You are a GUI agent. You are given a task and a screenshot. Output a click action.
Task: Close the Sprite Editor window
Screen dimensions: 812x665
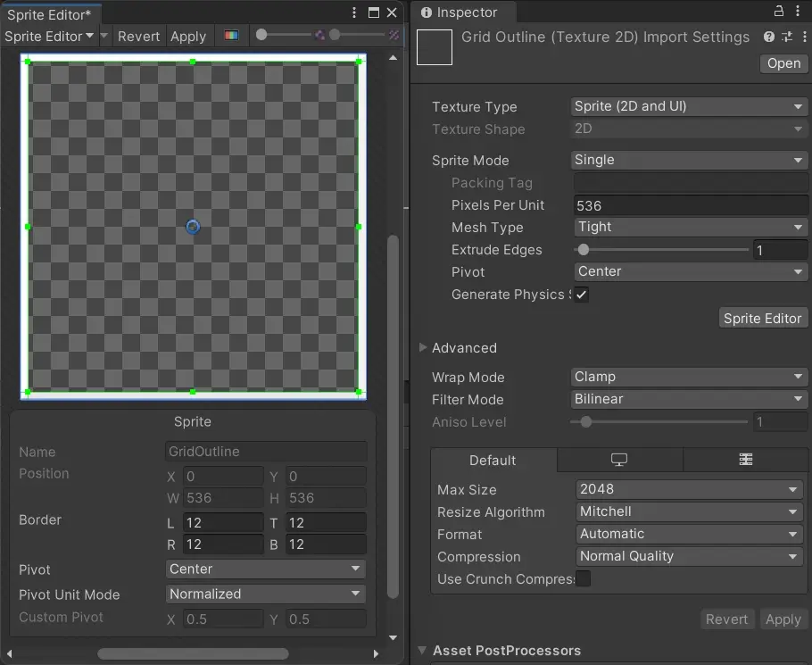point(392,12)
